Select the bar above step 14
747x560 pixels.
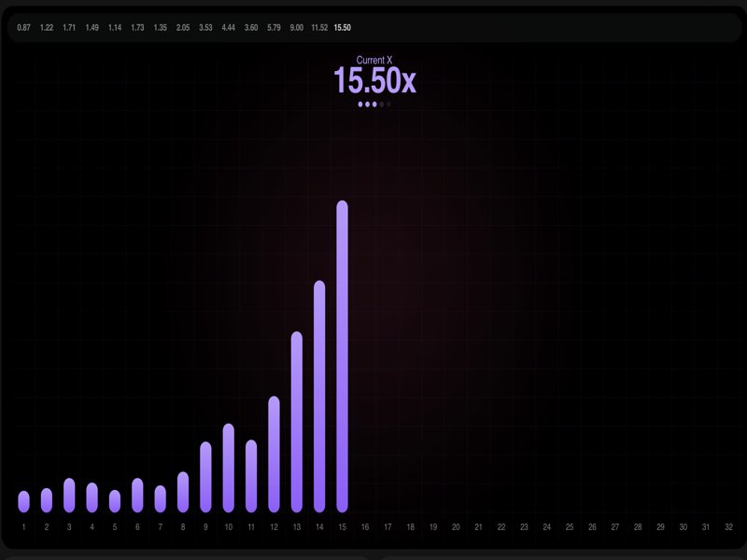tap(319, 396)
